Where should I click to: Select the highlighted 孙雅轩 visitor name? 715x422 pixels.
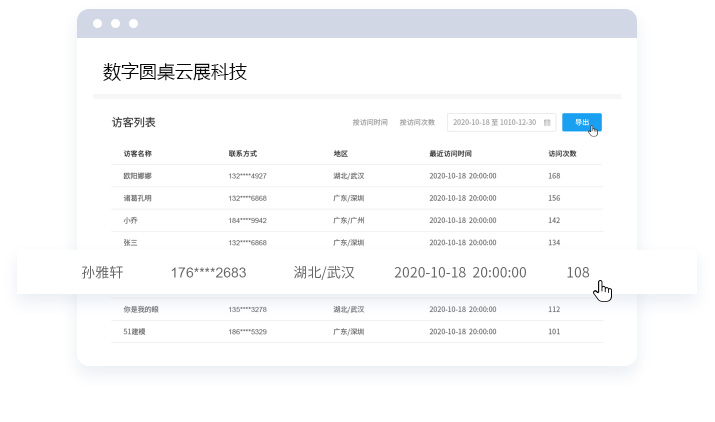click(102, 272)
